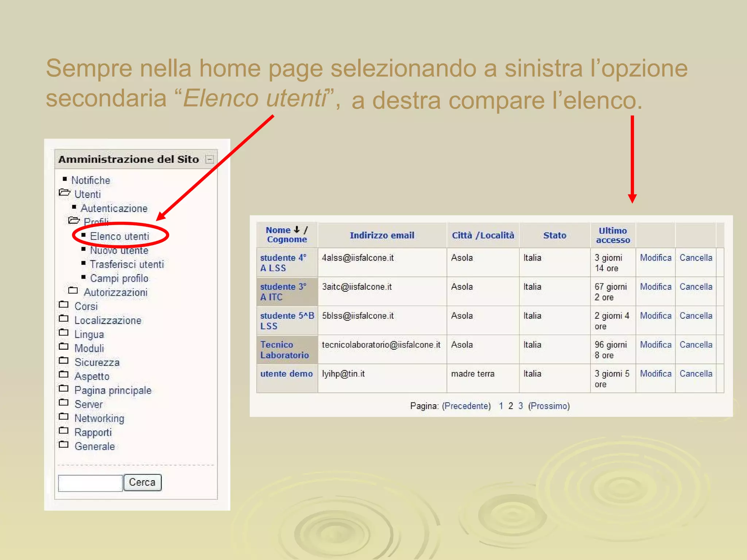Open Sicurezza section
This screenshot has width=747, height=560.
coord(97,362)
